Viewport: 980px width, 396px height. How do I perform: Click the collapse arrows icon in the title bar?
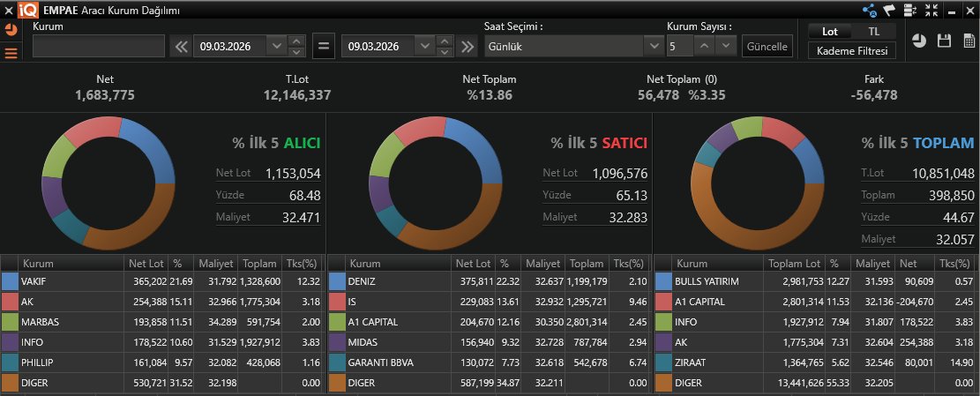(931, 10)
